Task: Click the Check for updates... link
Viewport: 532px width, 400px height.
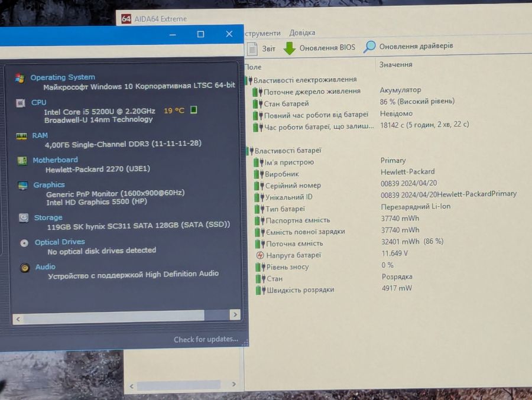Action: (206, 339)
